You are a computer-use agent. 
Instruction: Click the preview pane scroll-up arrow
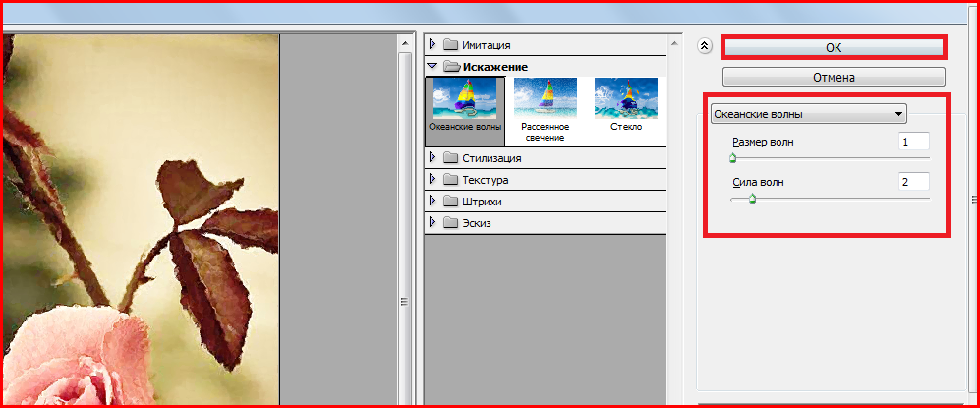coord(404,43)
